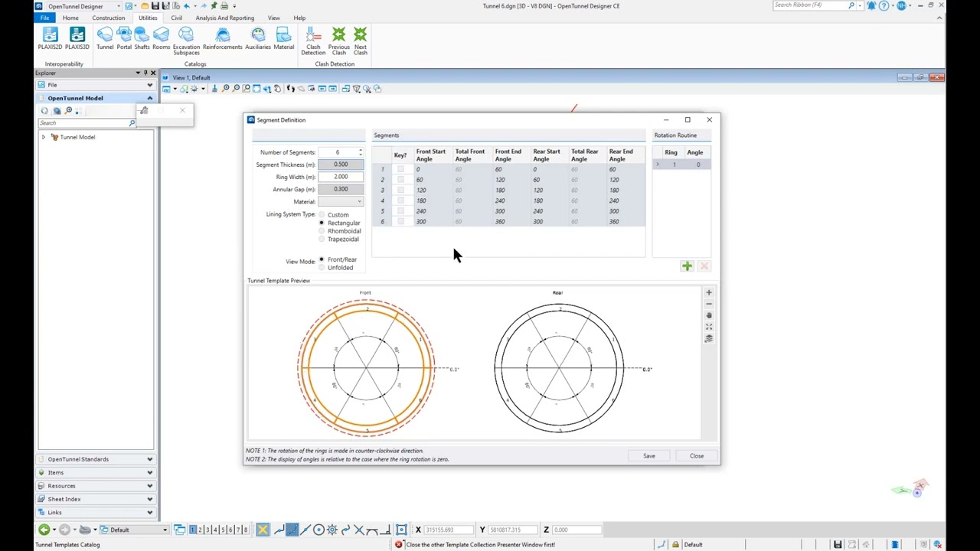Open the Material catalog
Image resolution: width=980 pixels, height=551 pixels.
pyautogui.click(x=283, y=39)
